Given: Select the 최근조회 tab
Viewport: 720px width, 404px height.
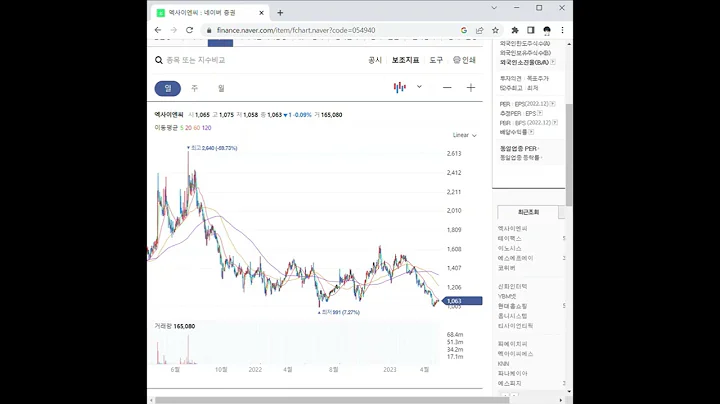Looking at the screenshot, I should pyautogui.click(x=528, y=212).
